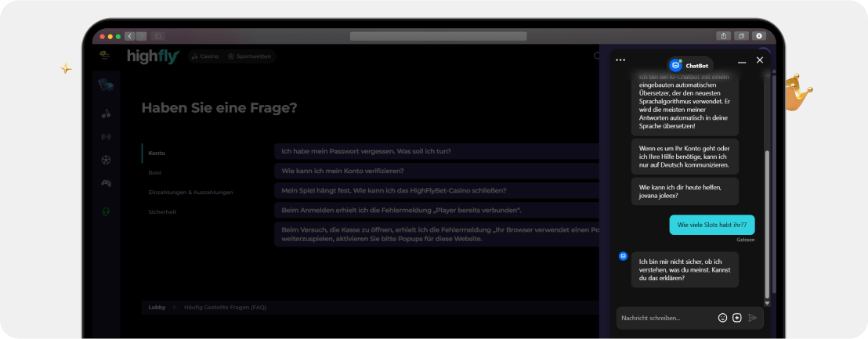Click the green macOS zoom button

point(118,37)
